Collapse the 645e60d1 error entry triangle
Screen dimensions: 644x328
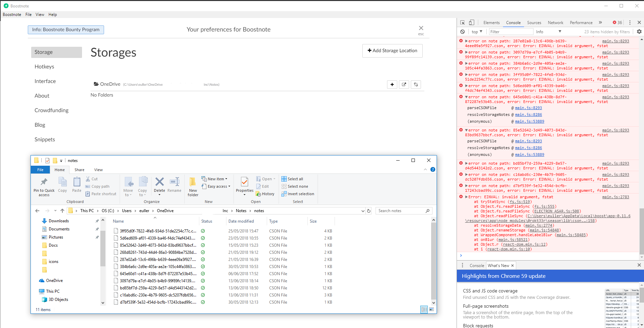point(466,97)
